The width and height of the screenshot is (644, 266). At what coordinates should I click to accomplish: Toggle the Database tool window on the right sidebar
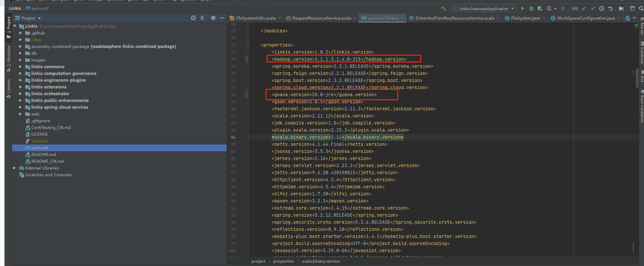[642, 53]
